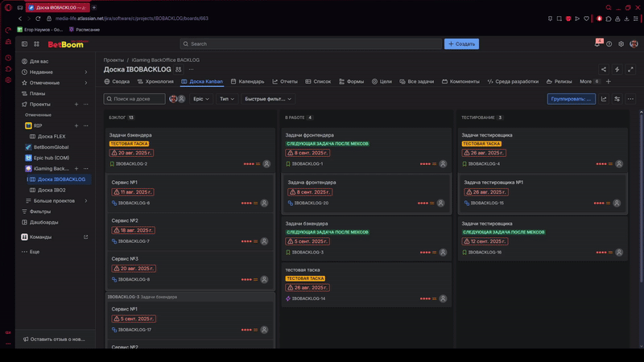Click the board vertical scrollbar
Image resolution: width=644 pixels, height=362 pixels.
click(x=641, y=197)
